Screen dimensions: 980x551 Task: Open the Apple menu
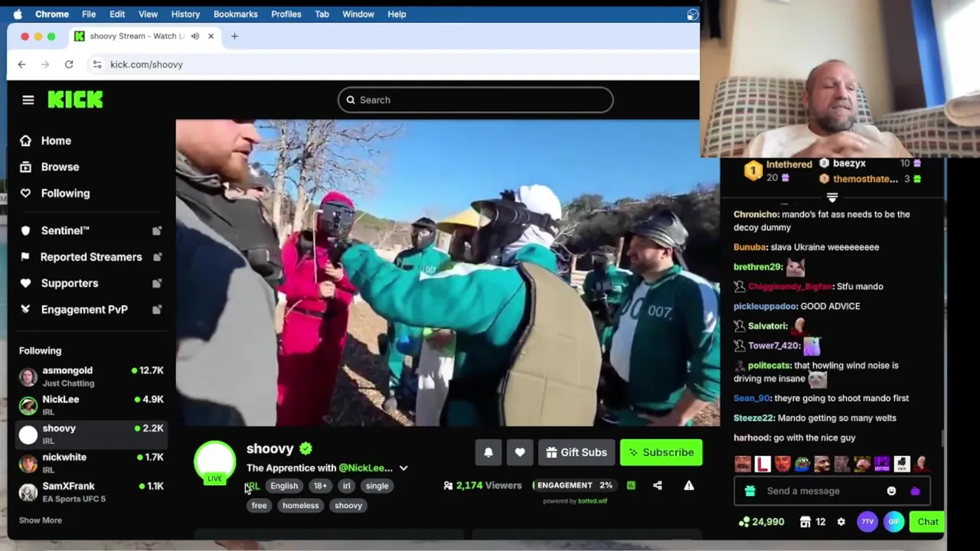click(x=17, y=15)
